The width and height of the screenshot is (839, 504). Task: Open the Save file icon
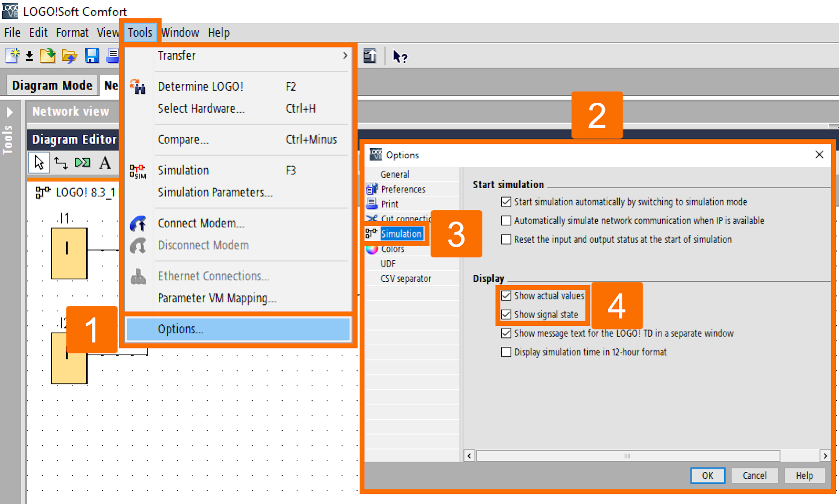click(92, 56)
